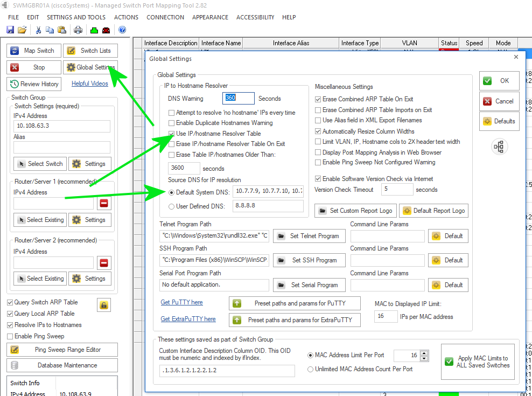Clear the Router/Server 2 address with red minus
This screenshot has width=532, height=396.
coord(104,262)
